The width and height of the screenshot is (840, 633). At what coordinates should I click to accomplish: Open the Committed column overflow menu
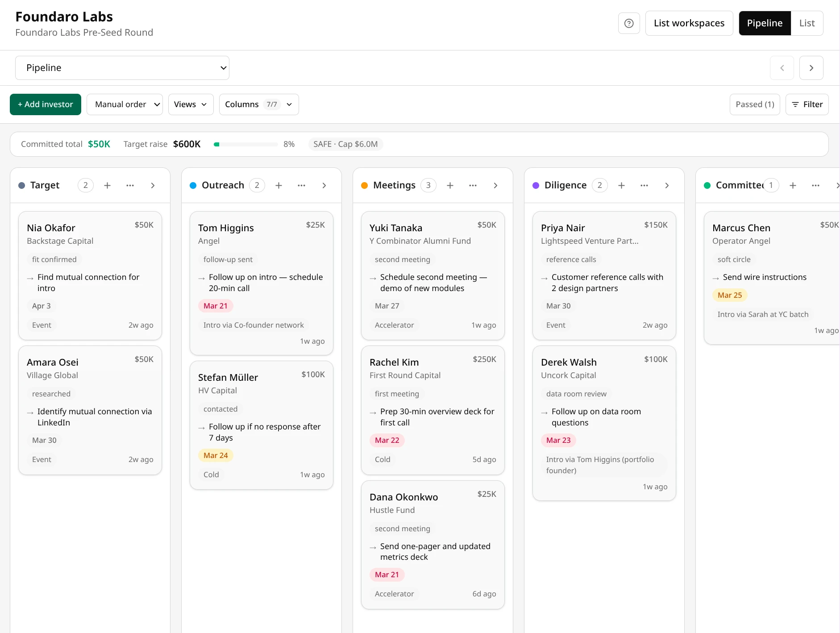tap(816, 185)
